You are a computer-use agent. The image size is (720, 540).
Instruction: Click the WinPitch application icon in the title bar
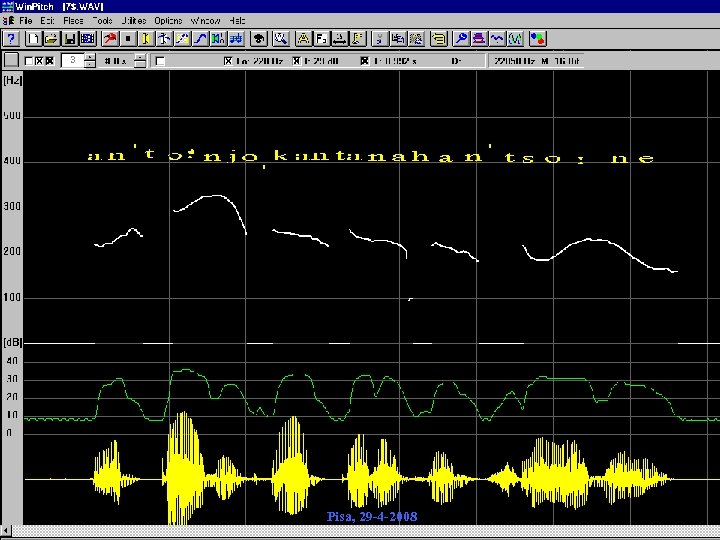click(x=7, y=6)
